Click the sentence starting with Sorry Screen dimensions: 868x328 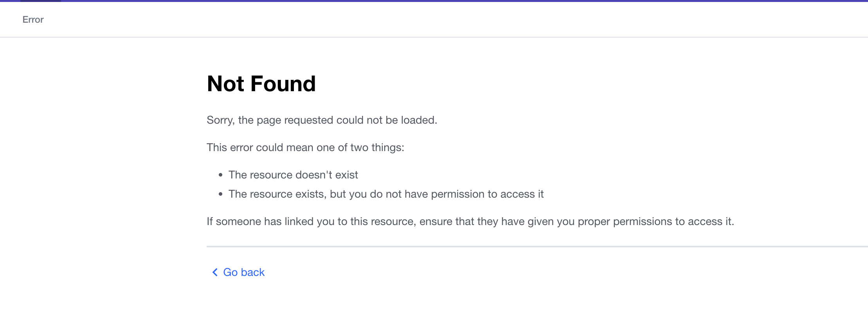tap(322, 120)
